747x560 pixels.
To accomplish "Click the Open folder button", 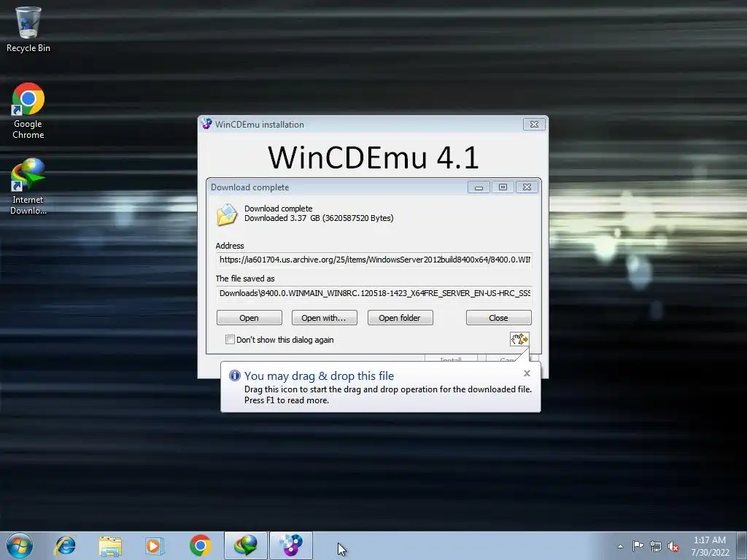I will tap(400, 318).
